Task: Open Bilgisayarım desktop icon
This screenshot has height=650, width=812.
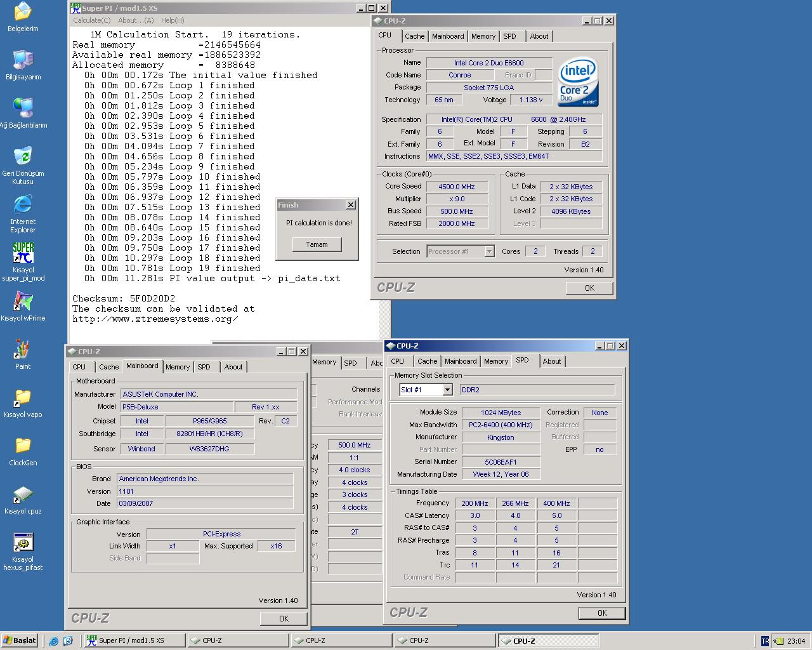Action: point(23,65)
